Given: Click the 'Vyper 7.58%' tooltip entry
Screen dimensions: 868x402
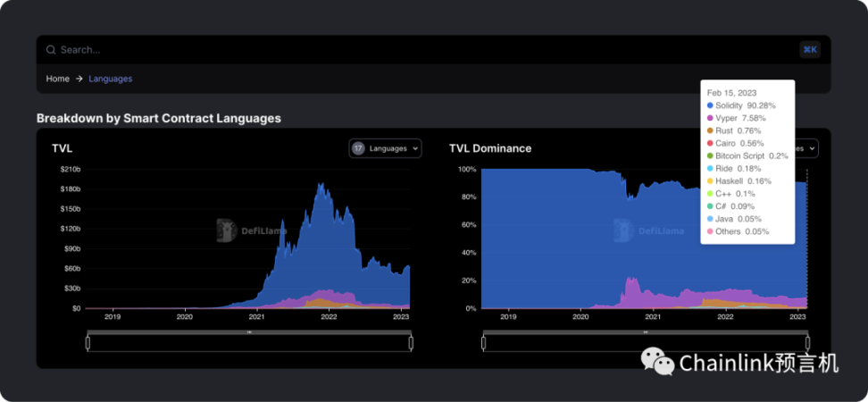Looking at the screenshot, I should (737, 118).
